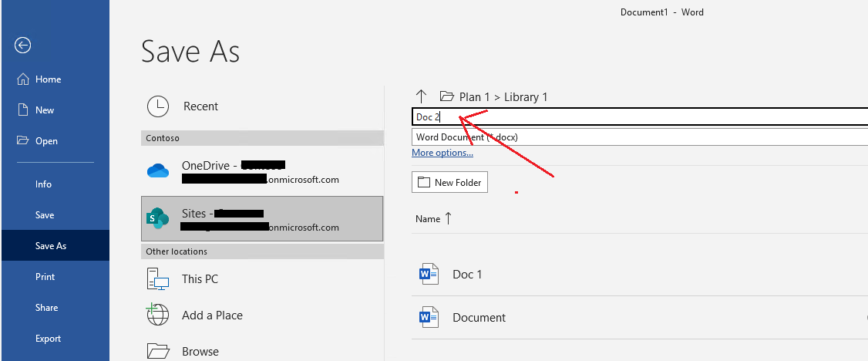Click the Word icon for Document
The height and width of the screenshot is (361, 868).
point(429,317)
